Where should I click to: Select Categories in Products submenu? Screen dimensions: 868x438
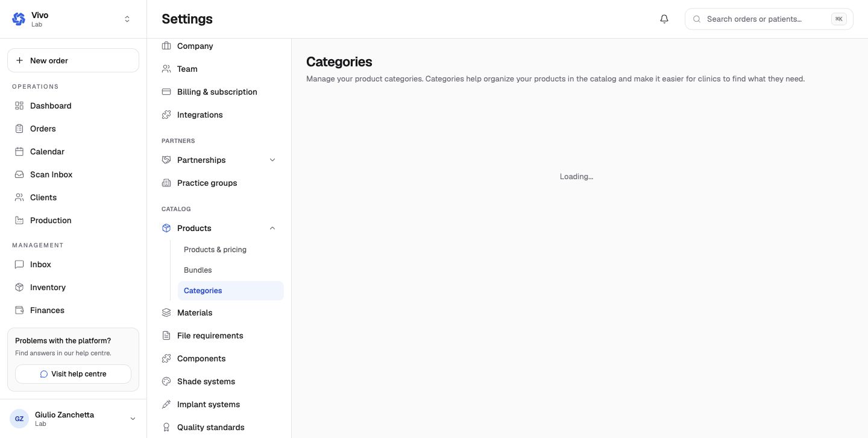(x=230, y=291)
